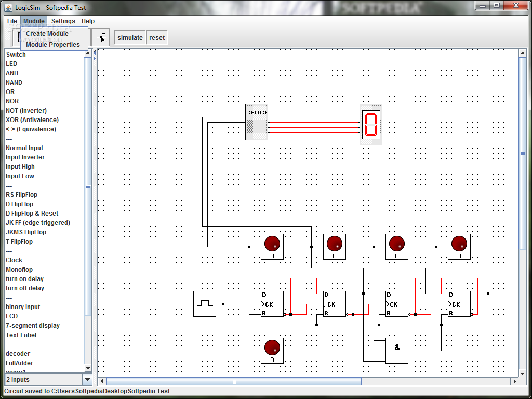This screenshot has height=399, width=532.
Task: Collapse the parts panel via upper splitter arrow
Action: [x=95, y=52]
